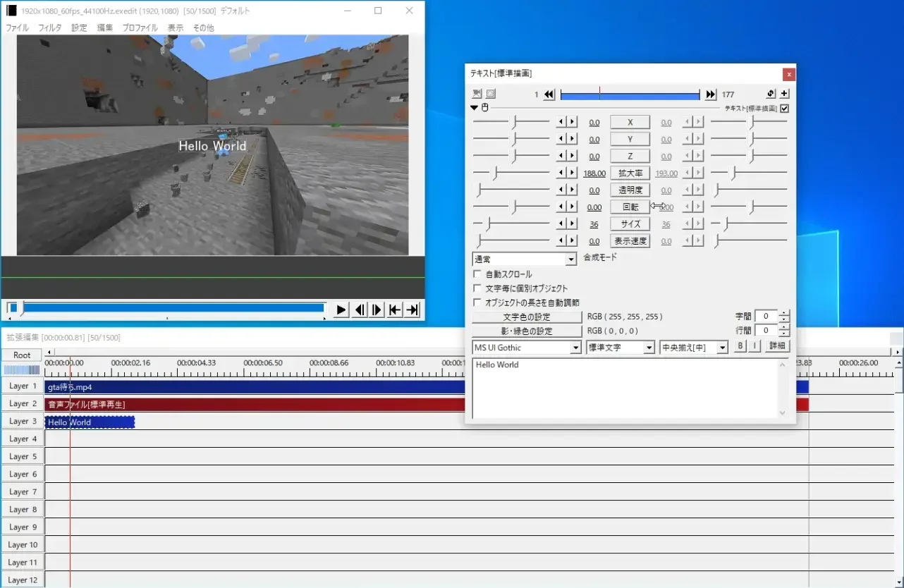Screen dimensions: 904x588
Task: Go to object start frame with rewind arrows
Action: [549, 94]
